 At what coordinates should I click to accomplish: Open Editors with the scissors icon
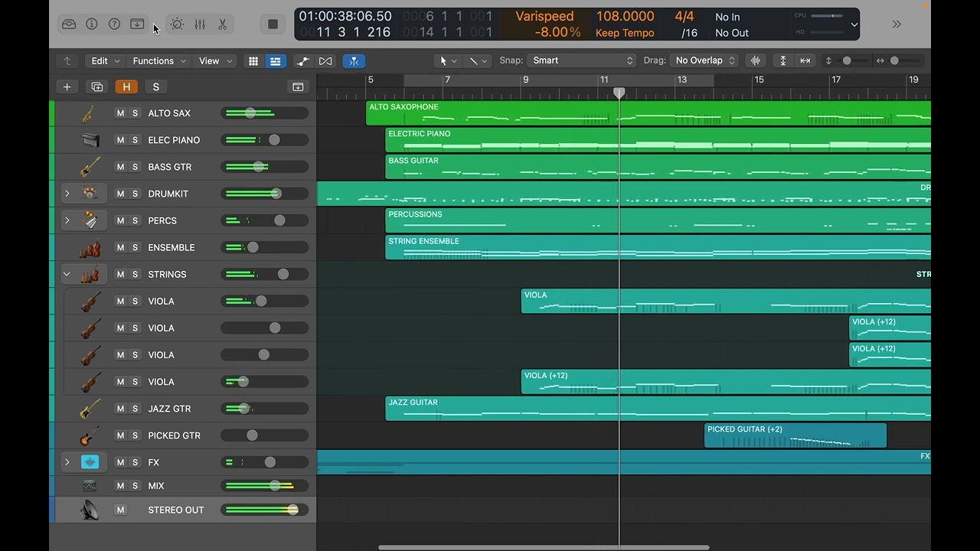[x=222, y=24]
